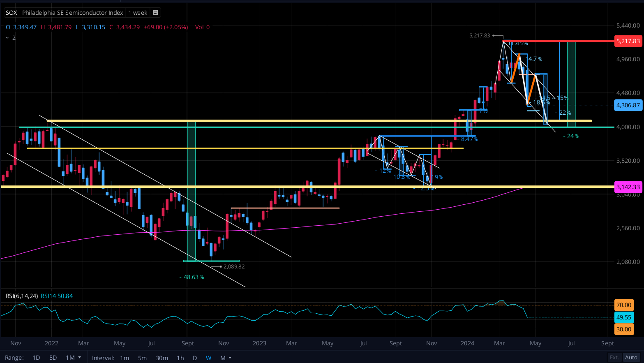Click the cyan 49.55 RSI value tag

[624, 317]
